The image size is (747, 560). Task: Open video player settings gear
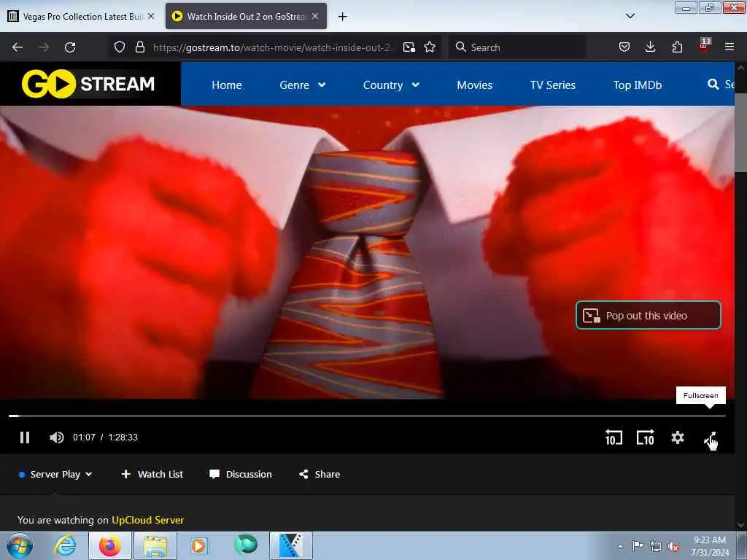coord(678,437)
